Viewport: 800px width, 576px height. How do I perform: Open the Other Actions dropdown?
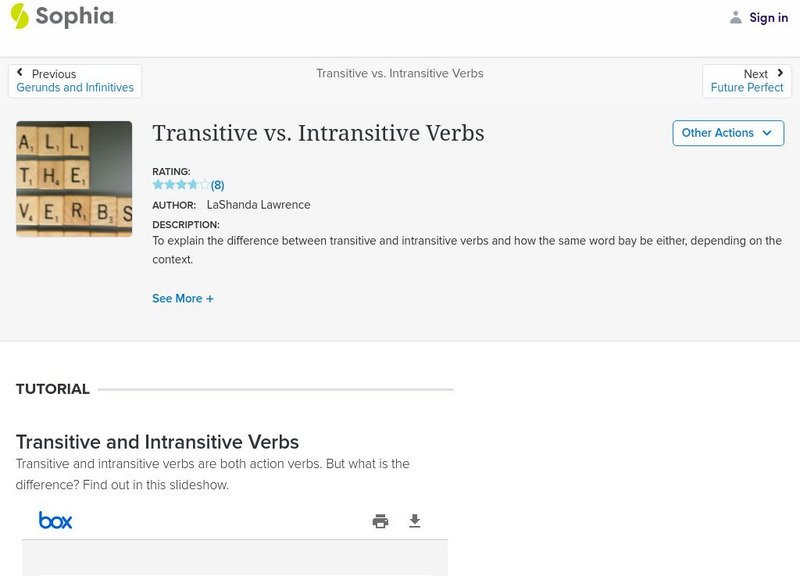727,133
